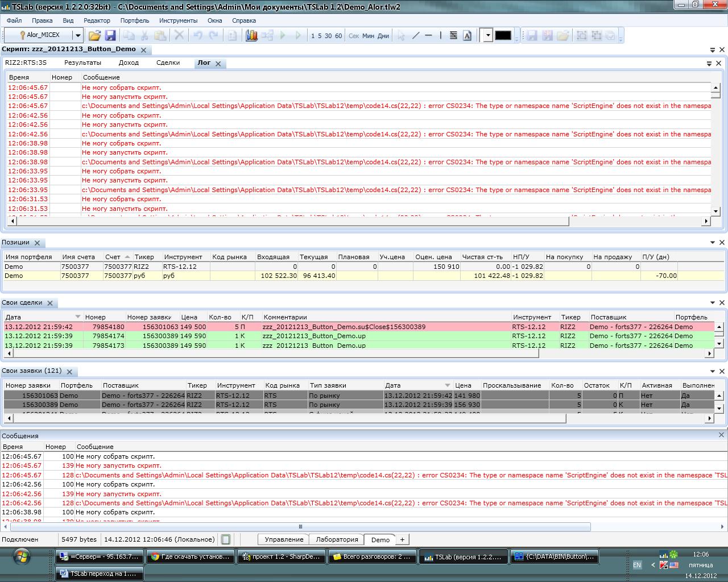This screenshot has height=582, width=728.
Task: Open the Позиции panel options arrow
Action: tap(713, 243)
